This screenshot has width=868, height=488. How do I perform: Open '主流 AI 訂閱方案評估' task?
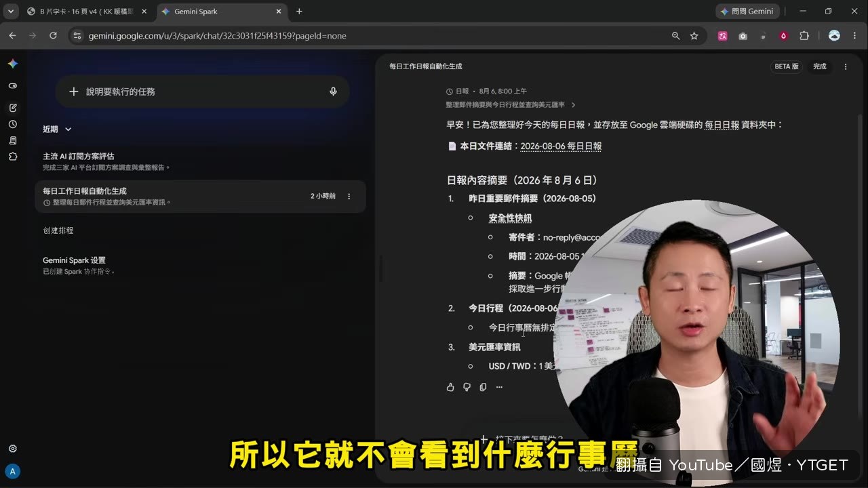pos(200,161)
